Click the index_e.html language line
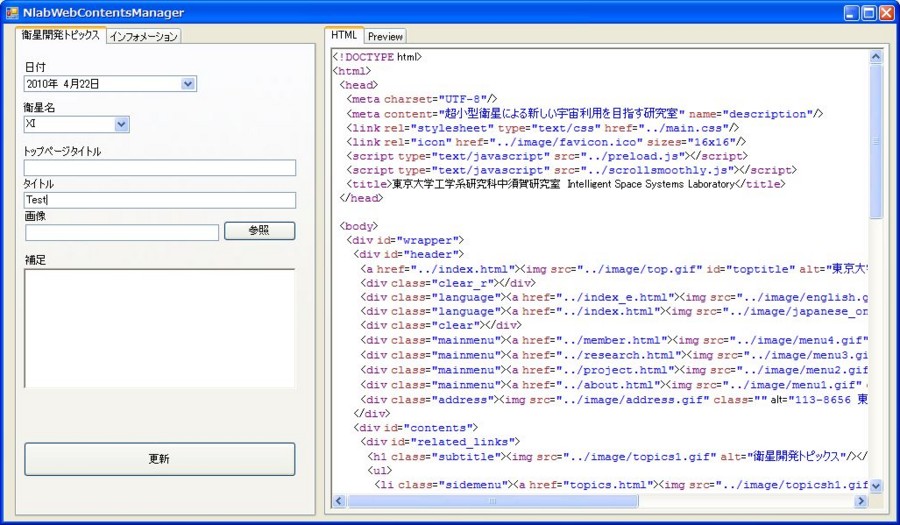This screenshot has height=525, width=900. (x=614, y=297)
